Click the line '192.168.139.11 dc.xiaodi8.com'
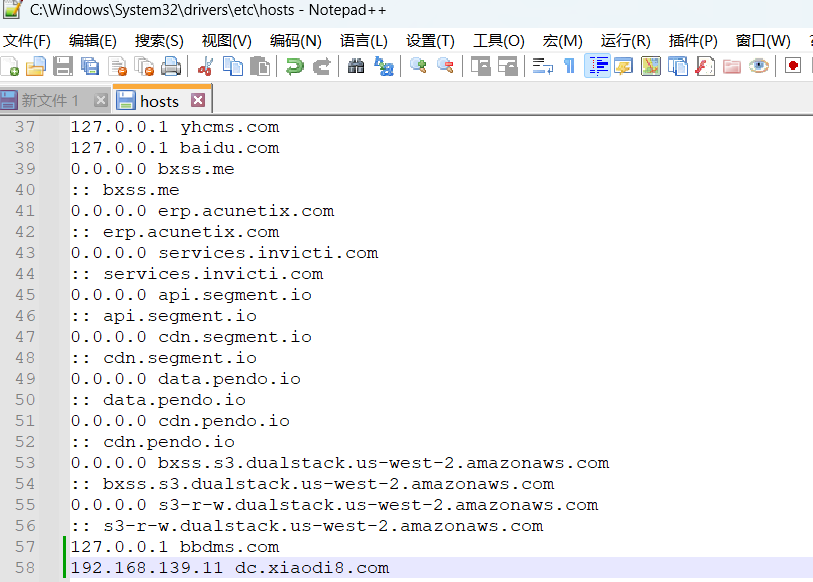The height and width of the screenshot is (582, 813). tap(230, 568)
